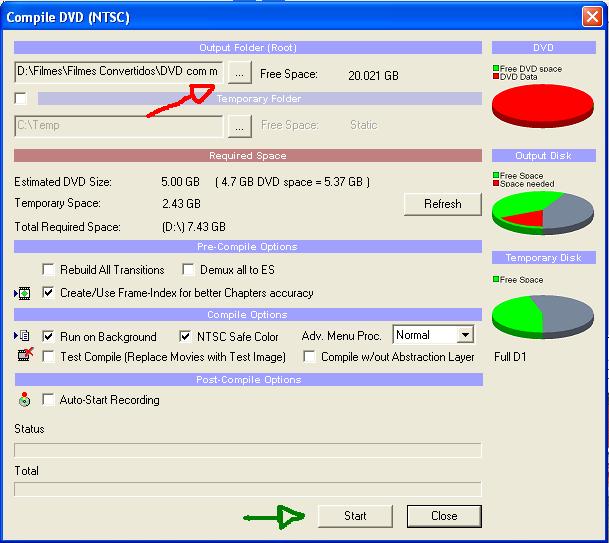The height and width of the screenshot is (543, 609).
Task: Click the Temporary Disk Free Space swatch
Action: tap(496, 279)
